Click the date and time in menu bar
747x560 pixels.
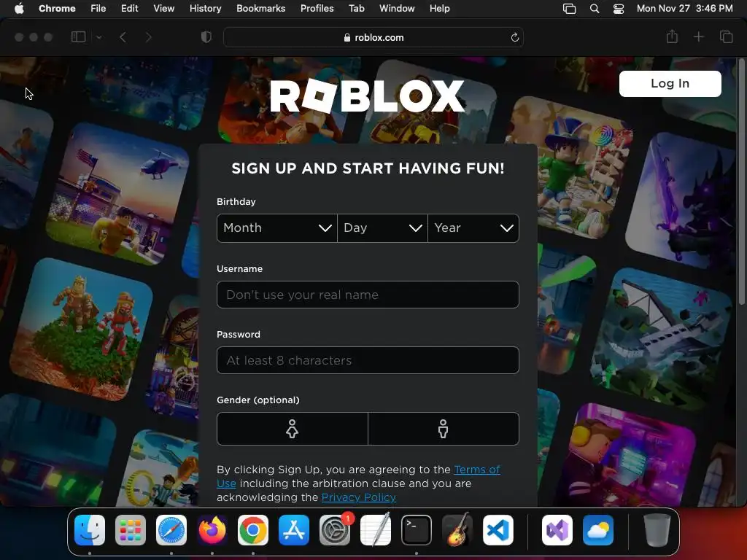pyautogui.click(x=684, y=8)
